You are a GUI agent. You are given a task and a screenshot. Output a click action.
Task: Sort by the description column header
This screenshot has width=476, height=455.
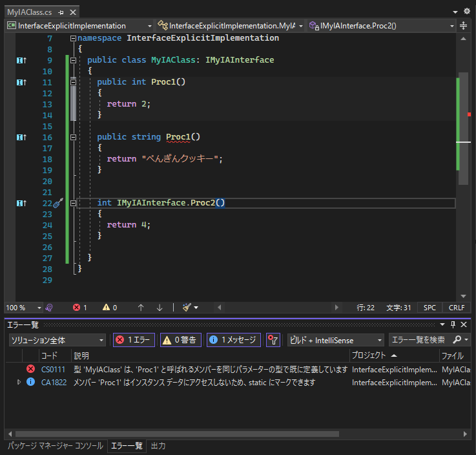(x=210, y=355)
